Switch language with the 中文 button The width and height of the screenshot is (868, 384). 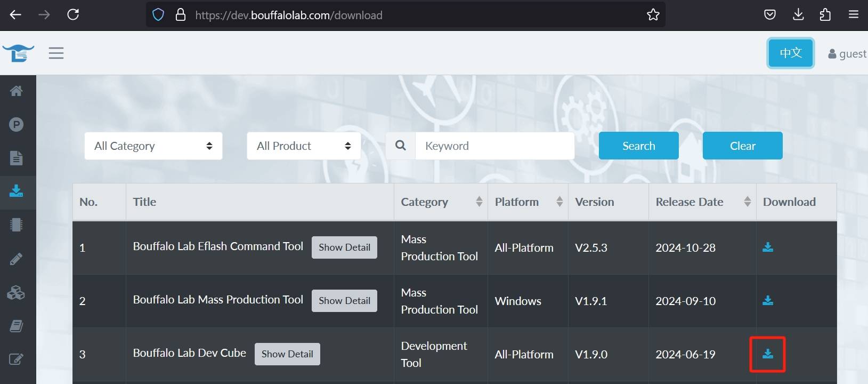791,53
